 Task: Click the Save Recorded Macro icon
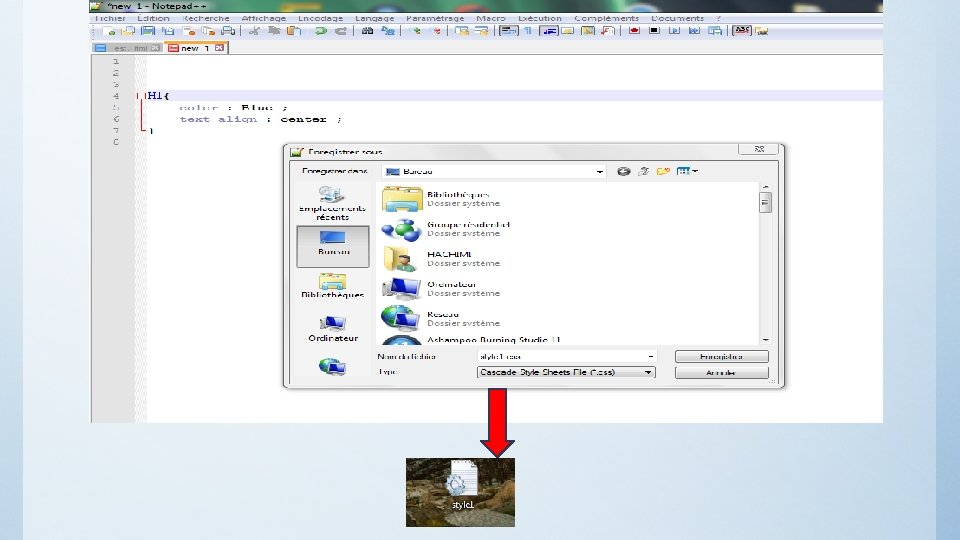tap(714, 31)
